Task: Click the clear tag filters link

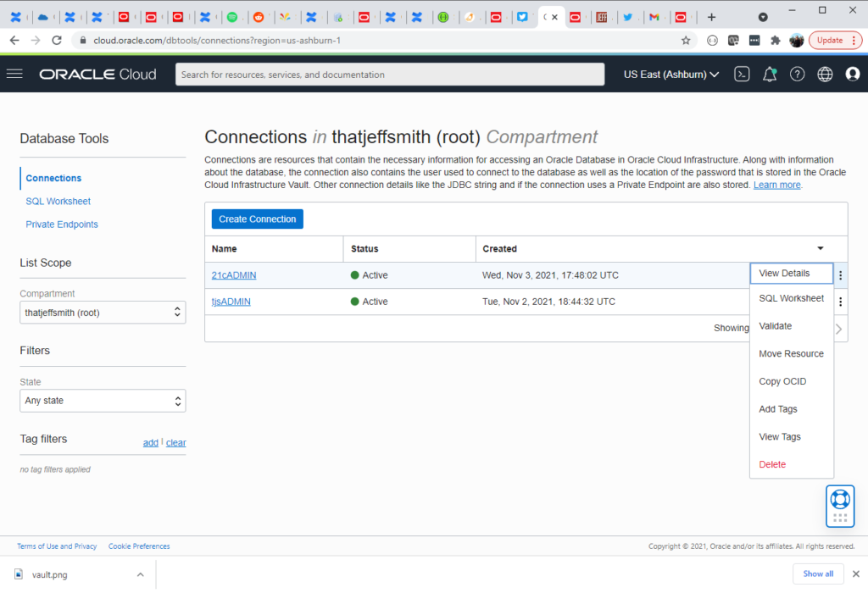Action: (x=176, y=442)
